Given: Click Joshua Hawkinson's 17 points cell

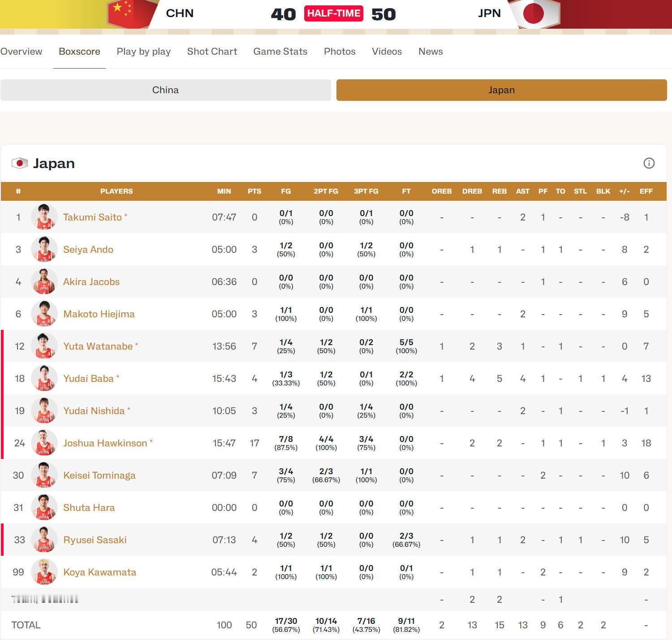Looking at the screenshot, I should coord(254,443).
